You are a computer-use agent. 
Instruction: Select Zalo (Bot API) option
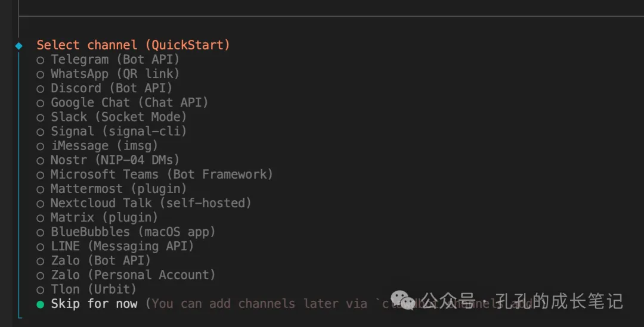click(x=100, y=260)
